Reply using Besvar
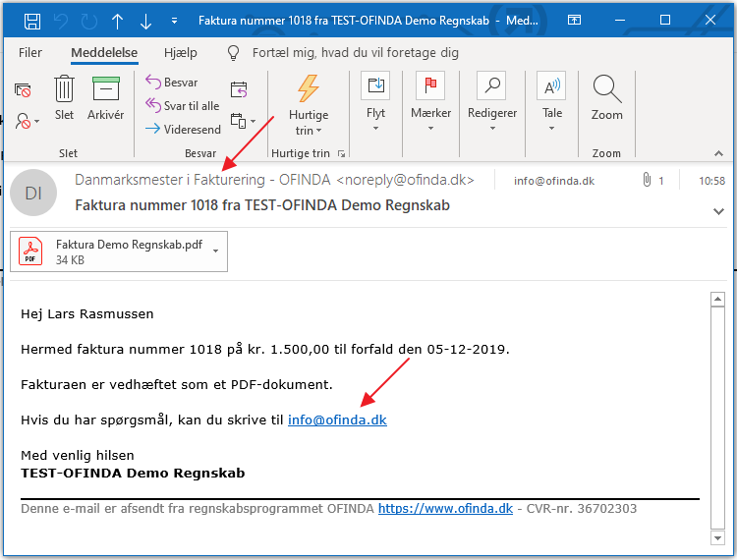Image resolution: width=737 pixels, height=560 pixels. tap(172, 83)
